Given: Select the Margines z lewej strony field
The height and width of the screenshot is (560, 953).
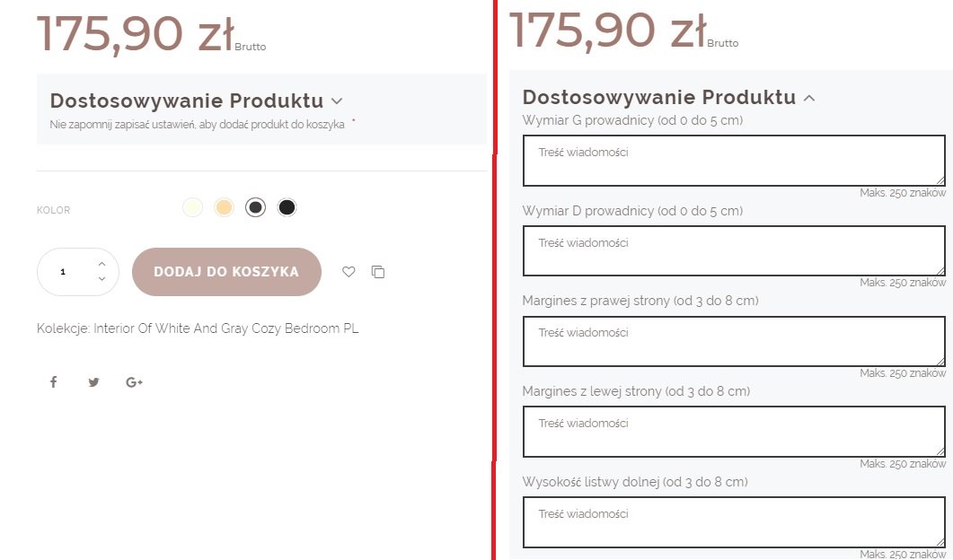Looking at the screenshot, I should (x=733, y=432).
